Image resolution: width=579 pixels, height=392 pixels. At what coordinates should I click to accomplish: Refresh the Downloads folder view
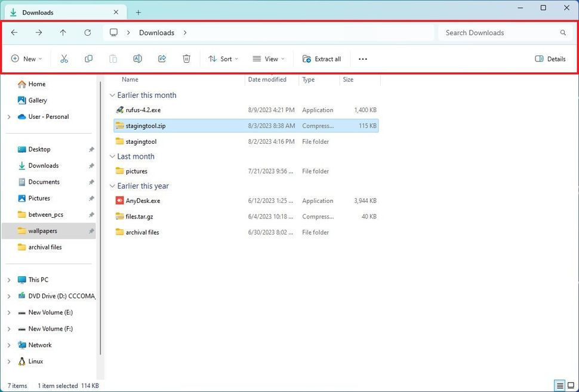tap(88, 32)
